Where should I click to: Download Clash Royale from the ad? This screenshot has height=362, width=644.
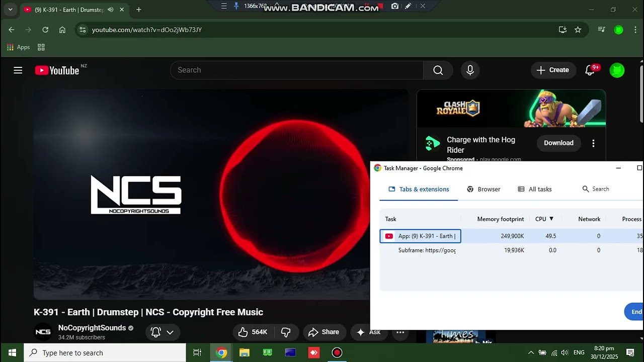(558, 143)
